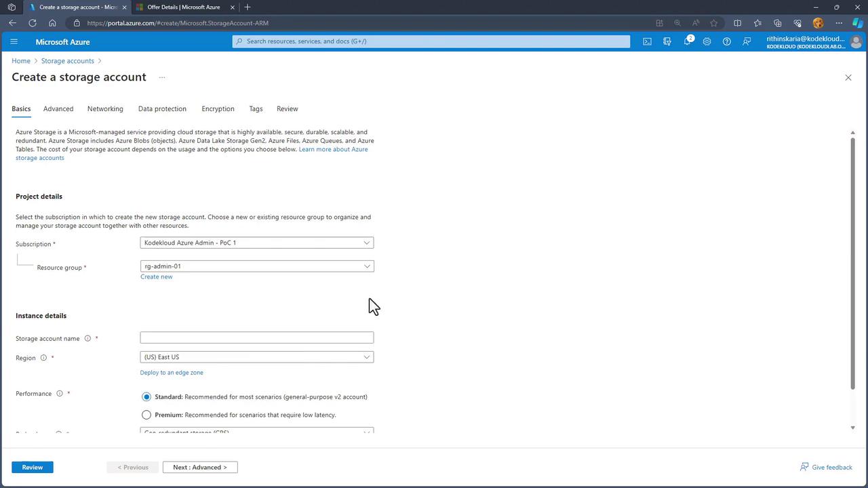Open the Copilot sidebar icon
The image size is (868, 488).
(858, 23)
